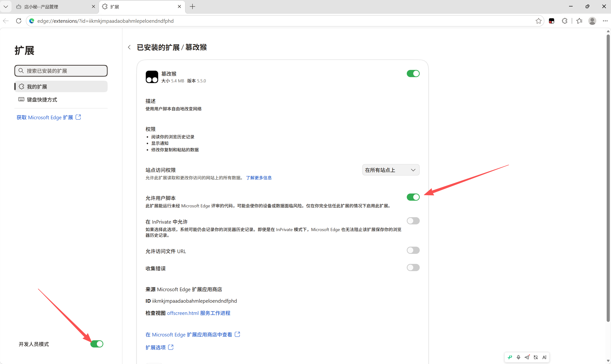Click the translate icon in floating toolbar
The image size is (611, 364).
point(536,357)
